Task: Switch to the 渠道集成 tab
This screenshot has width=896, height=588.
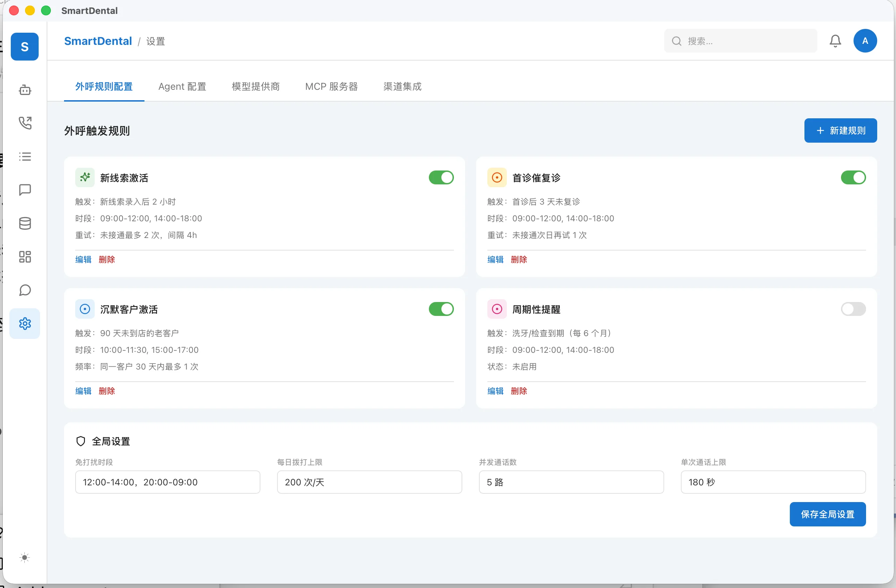Action: tap(402, 87)
